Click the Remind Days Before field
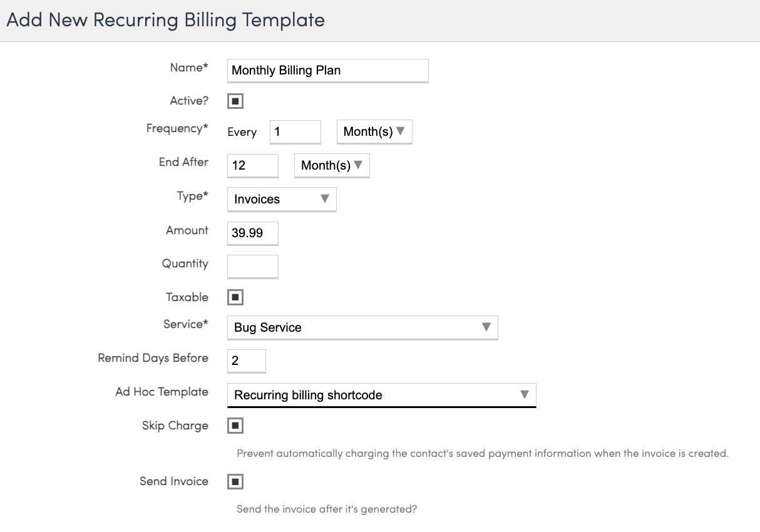760x532 pixels. [x=246, y=361]
